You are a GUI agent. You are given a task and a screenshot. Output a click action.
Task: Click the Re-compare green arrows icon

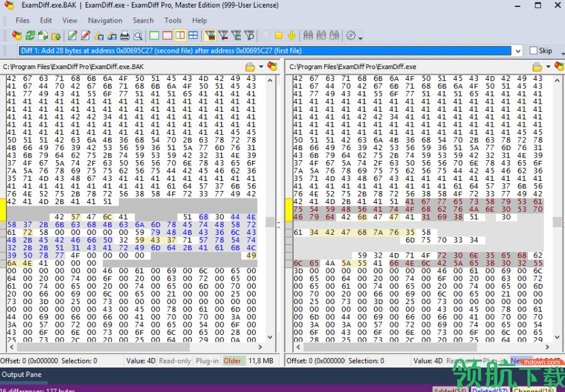(30, 35)
